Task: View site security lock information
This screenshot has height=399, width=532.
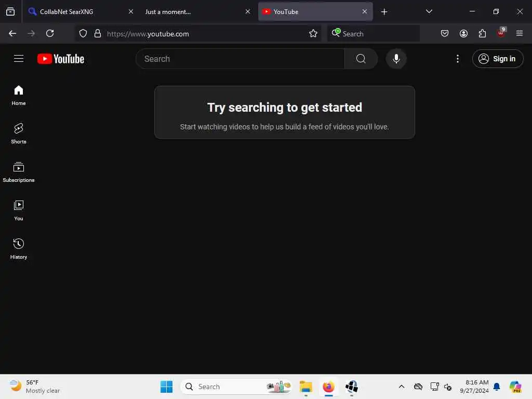Action: click(98, 33)
